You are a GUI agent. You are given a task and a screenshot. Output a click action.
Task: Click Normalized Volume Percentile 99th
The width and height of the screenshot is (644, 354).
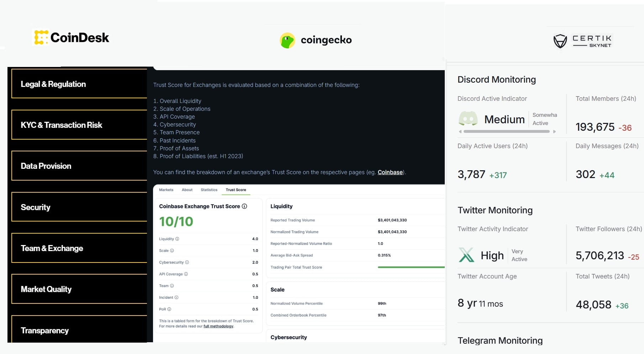click(382, 303)
